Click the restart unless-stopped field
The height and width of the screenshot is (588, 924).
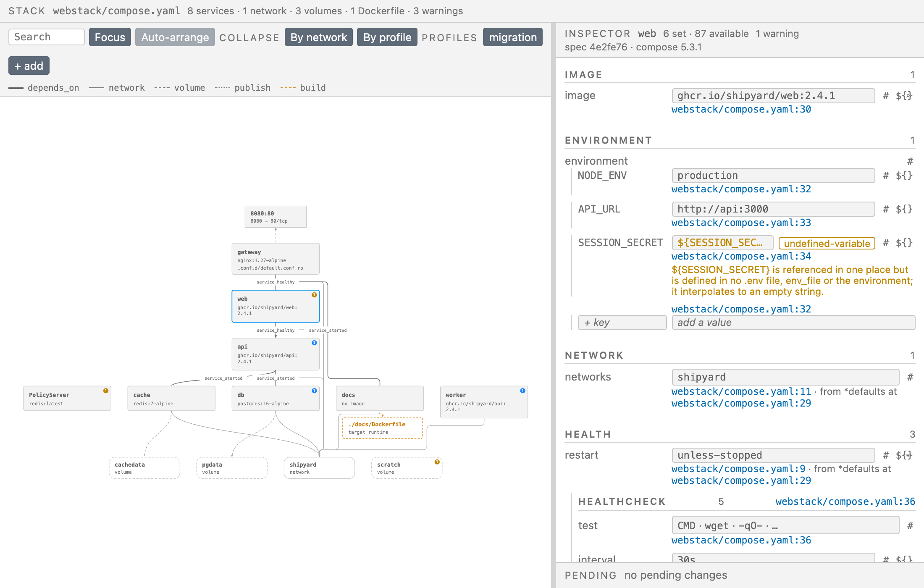tap(774, 455)
